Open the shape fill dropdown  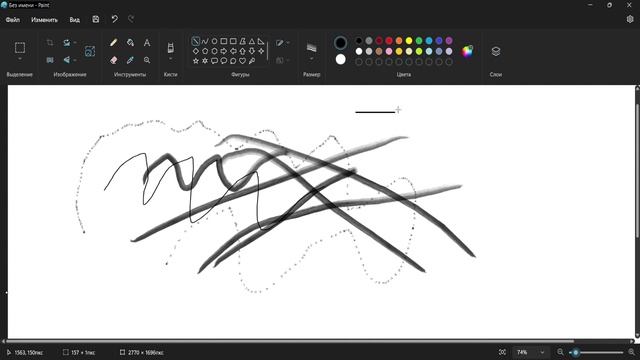[282, 60]
